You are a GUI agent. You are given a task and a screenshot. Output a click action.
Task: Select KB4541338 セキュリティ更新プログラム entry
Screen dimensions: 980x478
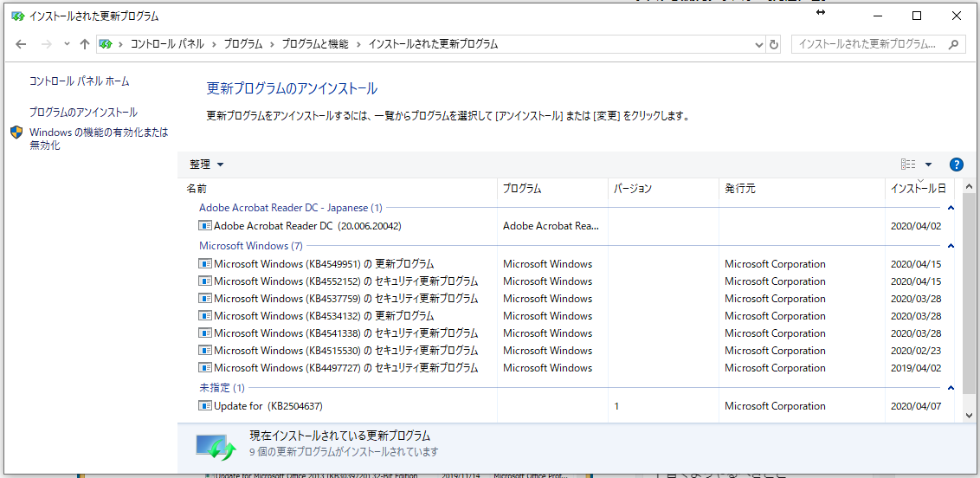345,333
